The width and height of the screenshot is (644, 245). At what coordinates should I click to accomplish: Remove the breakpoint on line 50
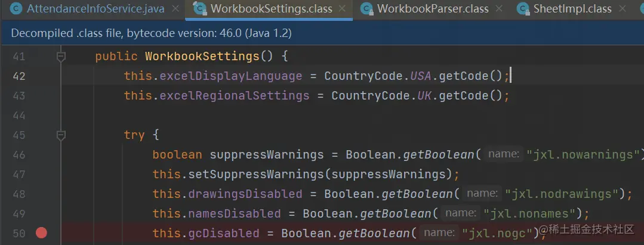41,233
